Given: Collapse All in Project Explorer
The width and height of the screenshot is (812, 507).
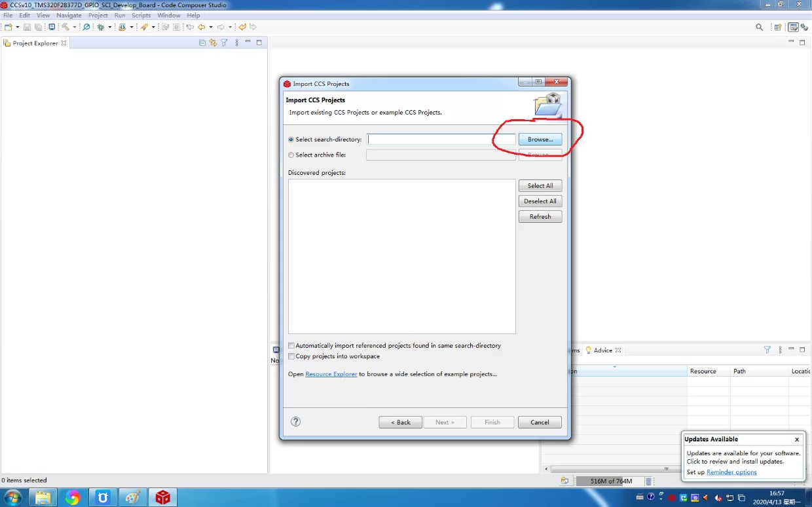Looking at the screenshot, I should pyautogui.click(x=202, y=43).
